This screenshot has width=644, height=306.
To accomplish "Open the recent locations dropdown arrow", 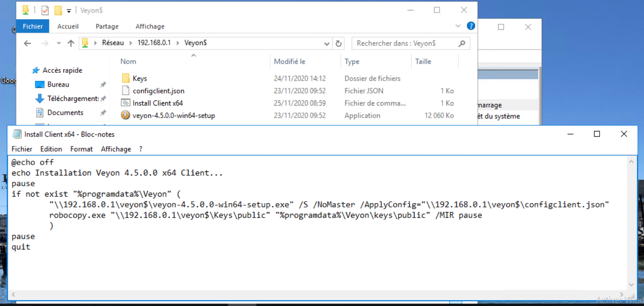I will coord(59,43).
